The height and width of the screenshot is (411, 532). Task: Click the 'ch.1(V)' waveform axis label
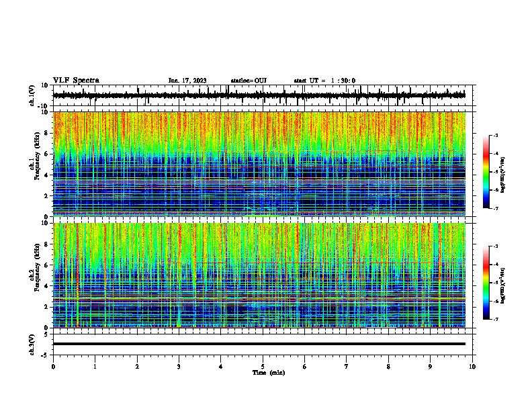coord(32,95)
